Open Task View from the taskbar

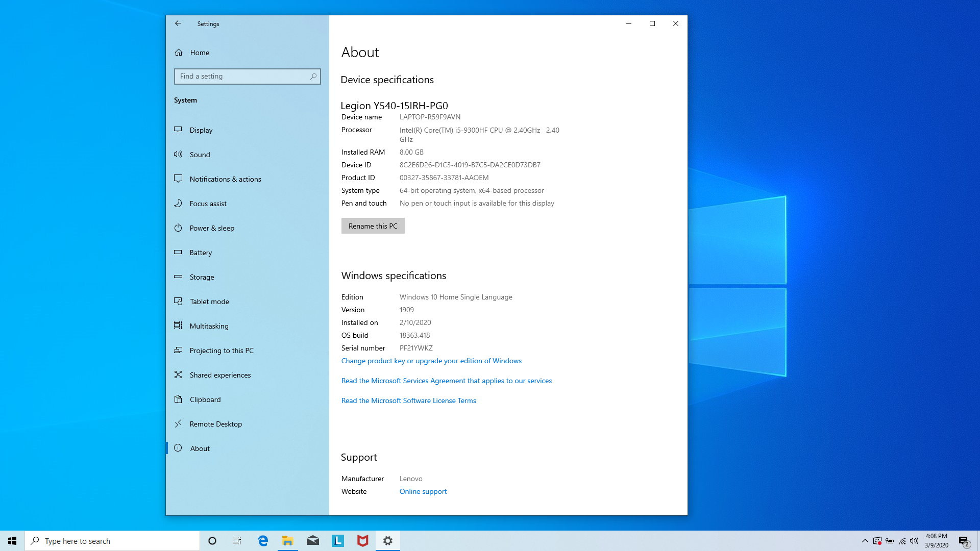(x=237, y=541)
